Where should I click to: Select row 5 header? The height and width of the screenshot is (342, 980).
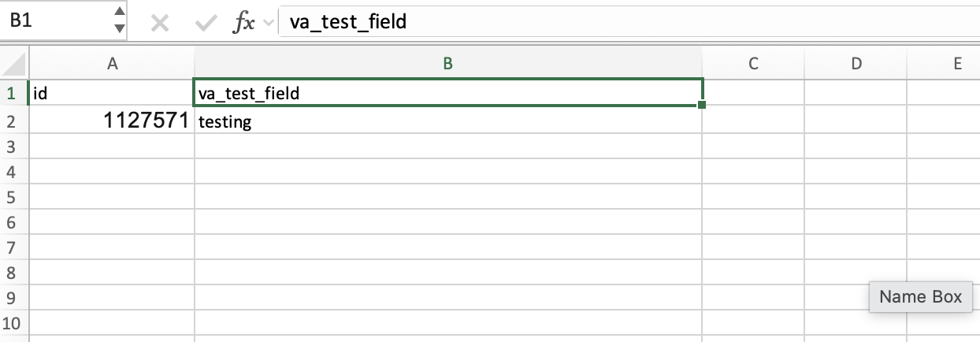click(12, 197)
